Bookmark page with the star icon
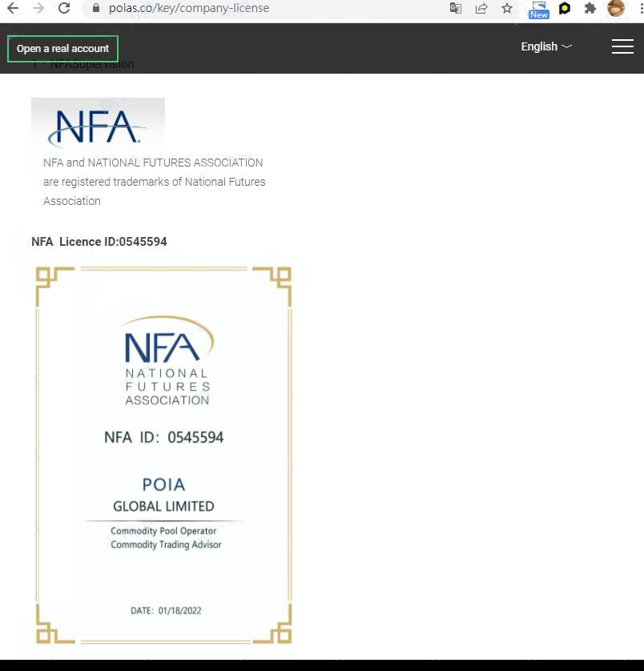This screenshot has height=671, width=644. [507, 8]
